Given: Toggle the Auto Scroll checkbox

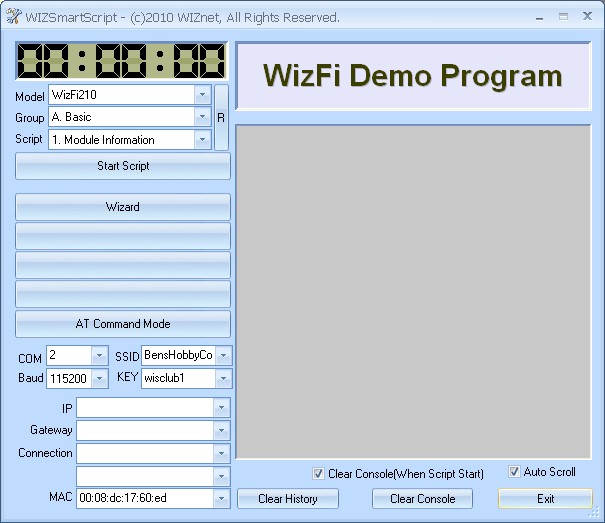Looking at the screenshot, I should click(514, 471).
